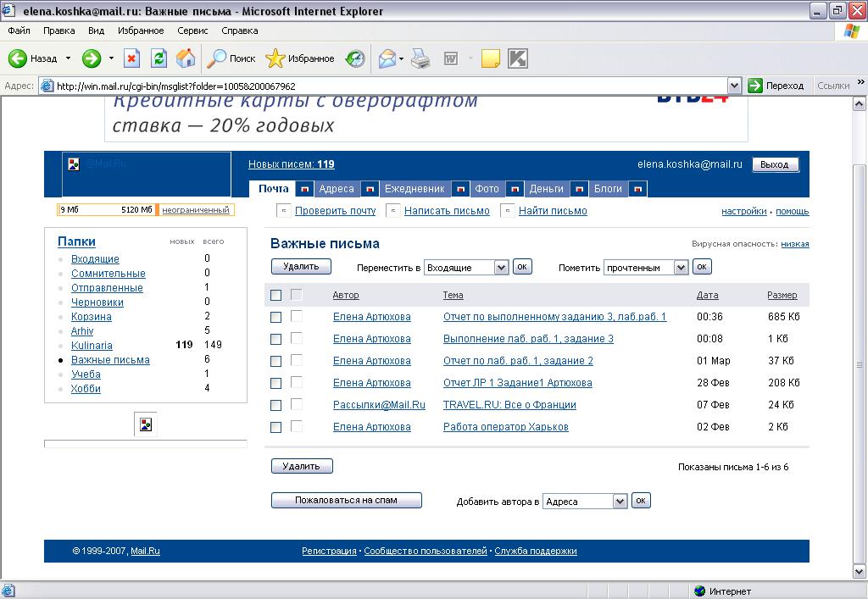This screenshot has width=868, height=599.
Task: Open the History clock icon
Action: (355, 58)
